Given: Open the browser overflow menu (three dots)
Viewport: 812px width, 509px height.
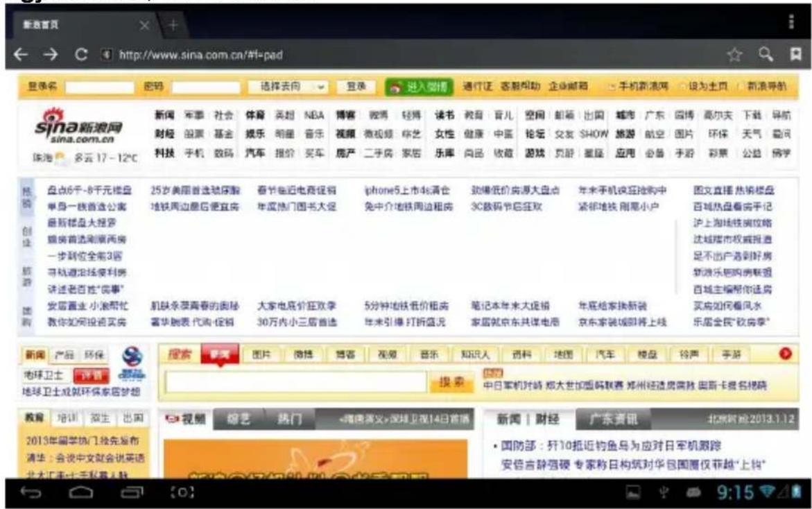Looking at the screenshot, I should [791, 21].
